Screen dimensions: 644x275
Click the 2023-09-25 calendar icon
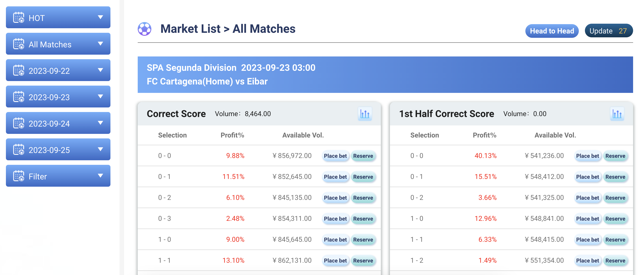coord(19,150)
